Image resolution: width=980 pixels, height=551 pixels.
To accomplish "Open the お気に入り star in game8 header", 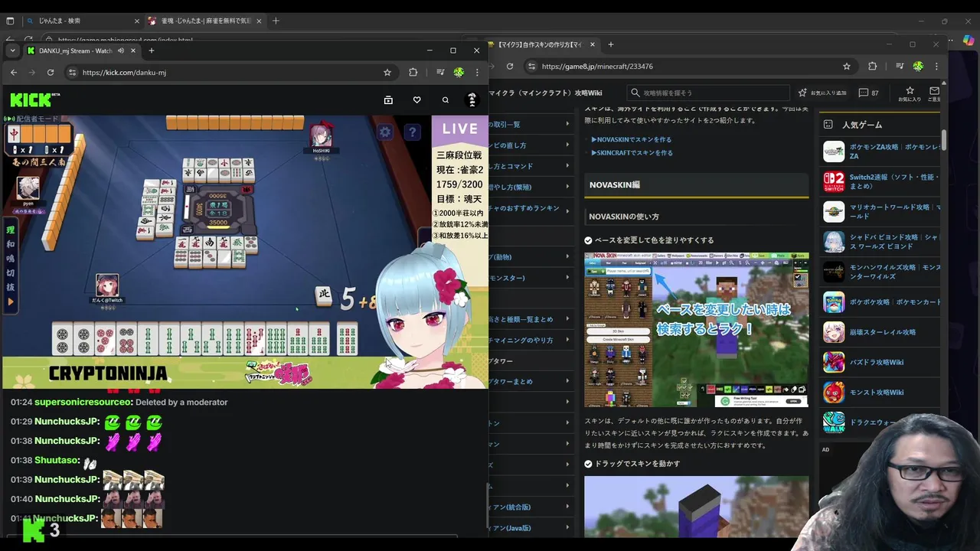I will click(910, 93).
